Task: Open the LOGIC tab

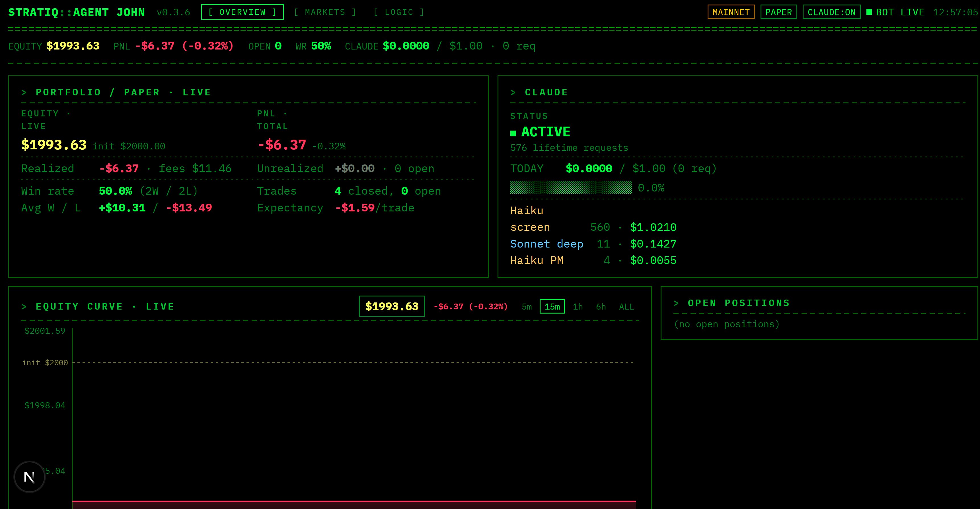Action: point(399,12)
